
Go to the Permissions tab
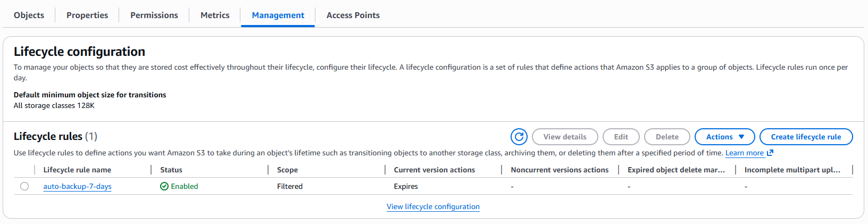[154, 15]
